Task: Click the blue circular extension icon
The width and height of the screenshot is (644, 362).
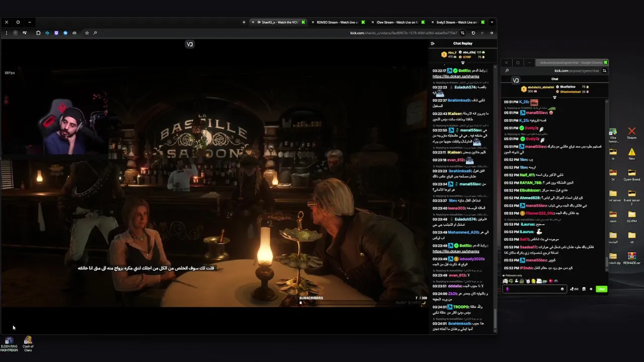Action: [x=65, y=33]
